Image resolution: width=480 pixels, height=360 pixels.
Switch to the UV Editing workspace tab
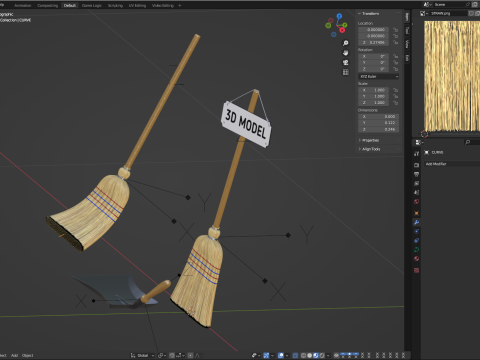[x=137, y=5]
